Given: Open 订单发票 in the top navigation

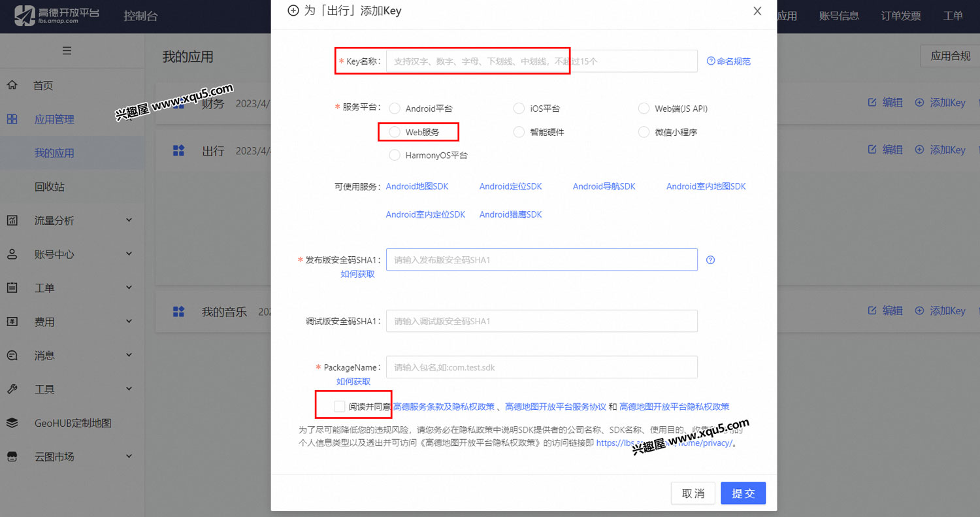Looking at the screenshot, I should (901, 16).
